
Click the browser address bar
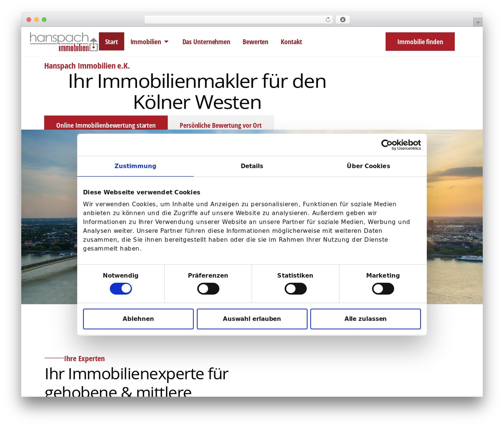pyautogui.click(x=239, y=20)
